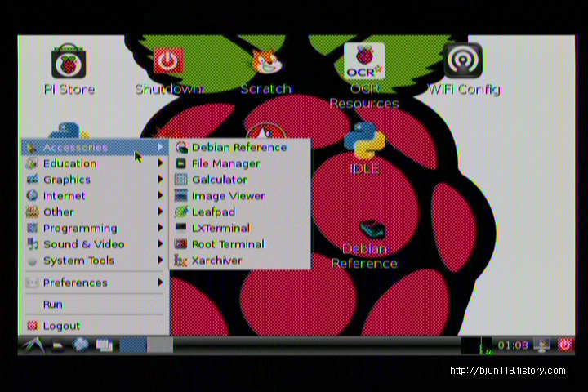Viewport: 588px width, 392px height.
Task: Expand arrow beside Programming
Action: pyautogui.click(x=160, y=228)
